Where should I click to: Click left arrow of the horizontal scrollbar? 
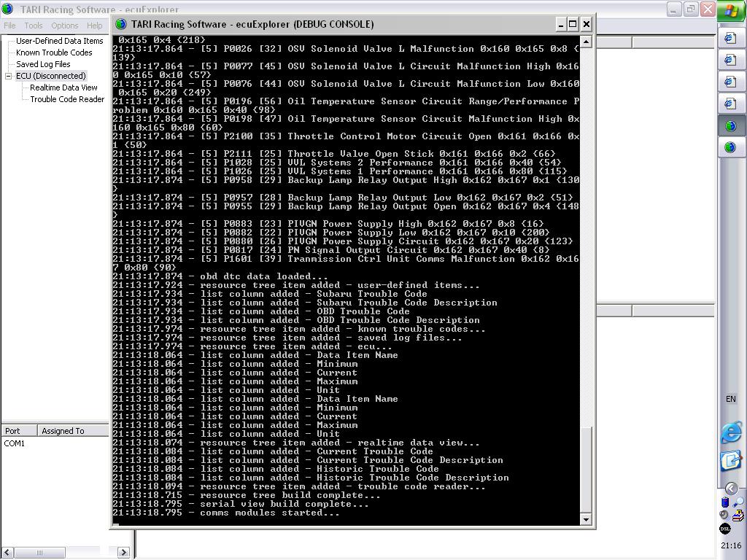7,553
